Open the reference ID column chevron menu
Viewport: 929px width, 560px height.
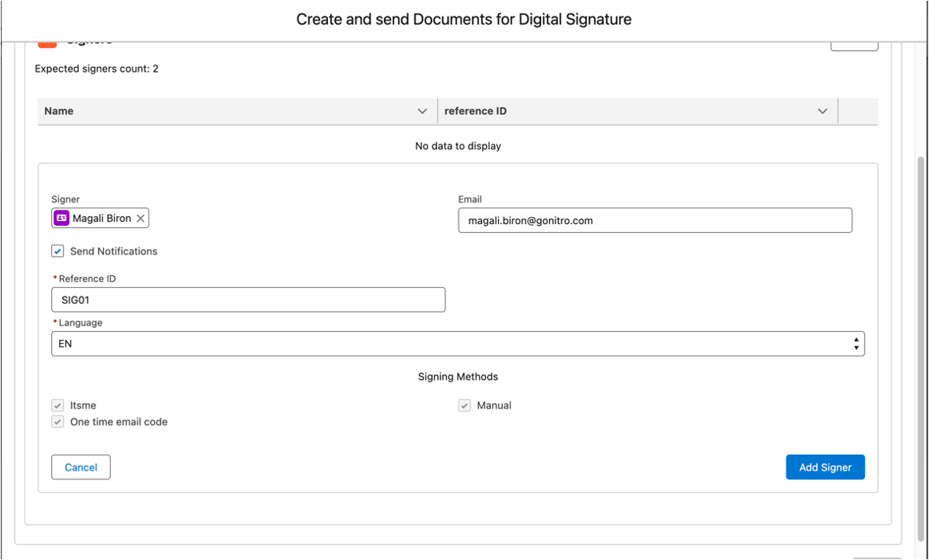pos(822,112)
